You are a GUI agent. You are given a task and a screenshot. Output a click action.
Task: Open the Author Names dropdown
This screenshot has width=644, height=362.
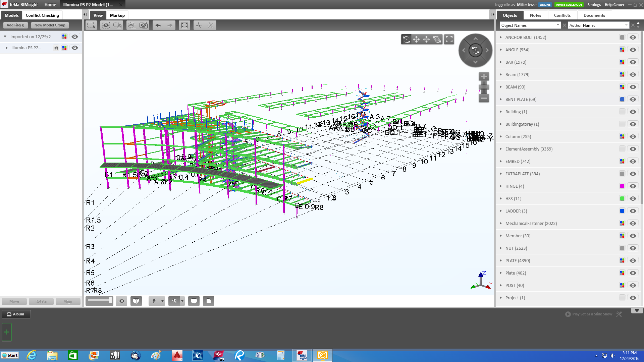point(598,25)
